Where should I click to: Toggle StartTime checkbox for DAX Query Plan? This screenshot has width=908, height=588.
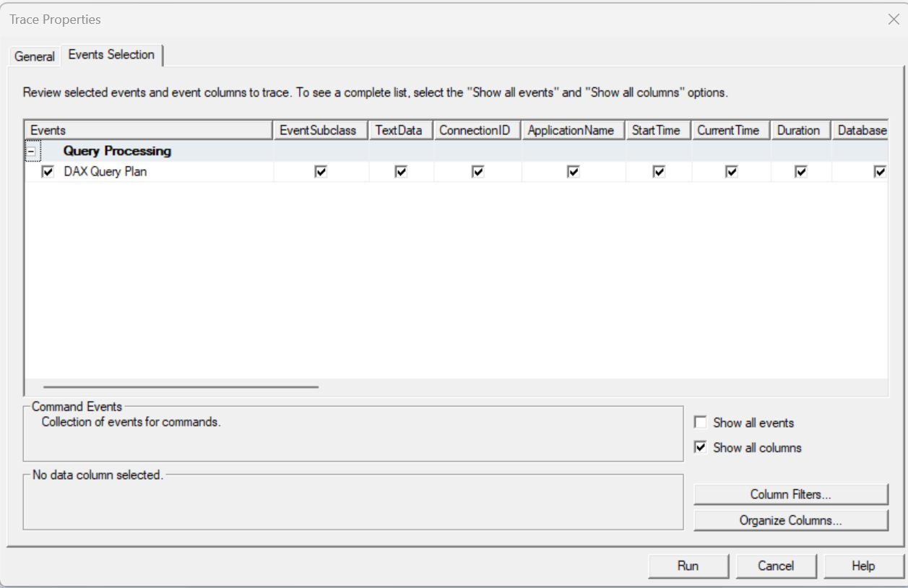click(x=658, y=172)
